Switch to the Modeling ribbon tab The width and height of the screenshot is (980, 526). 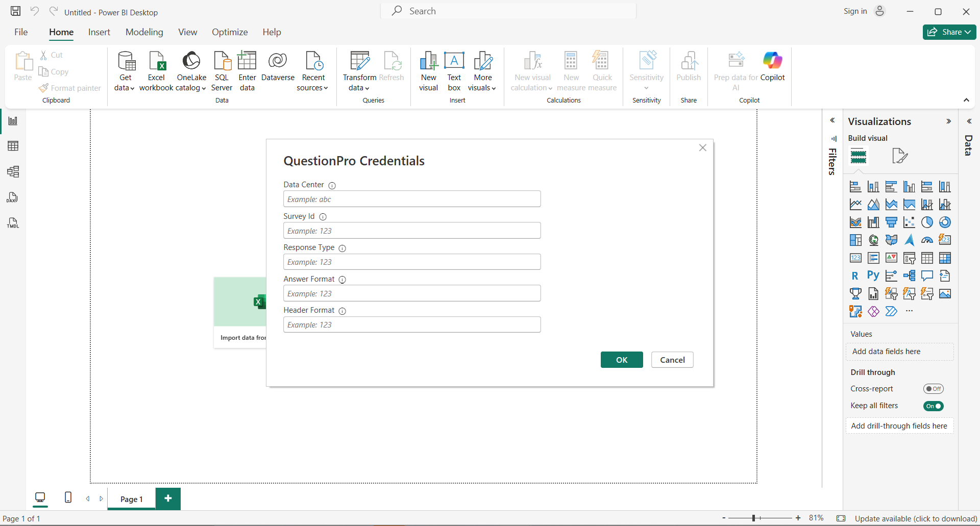[x=144, y=32]
